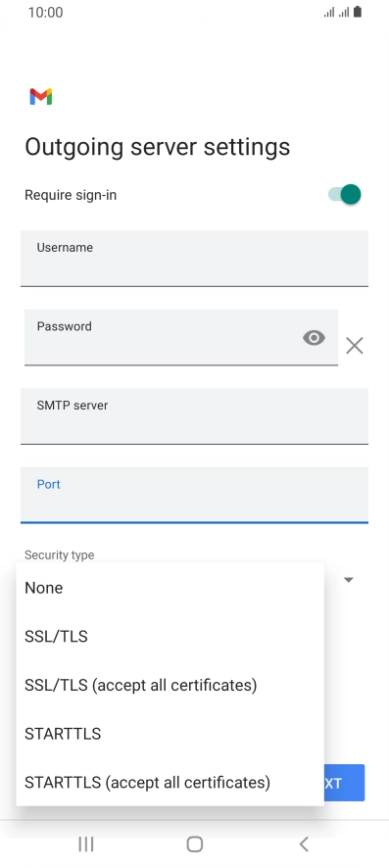Disable the Require sign-in switch
Screen dimensions: 389x868
click(344, 195)
